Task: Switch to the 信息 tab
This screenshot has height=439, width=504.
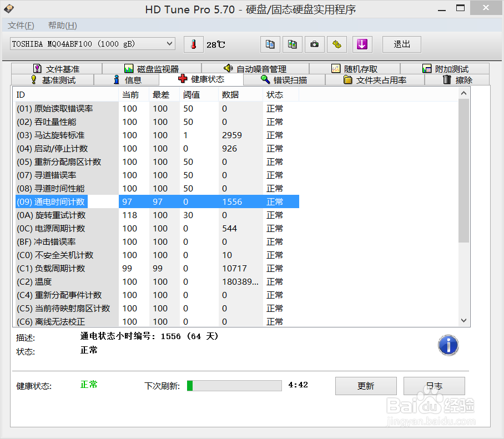Action: pyautogui.click(x=127, y=80)
